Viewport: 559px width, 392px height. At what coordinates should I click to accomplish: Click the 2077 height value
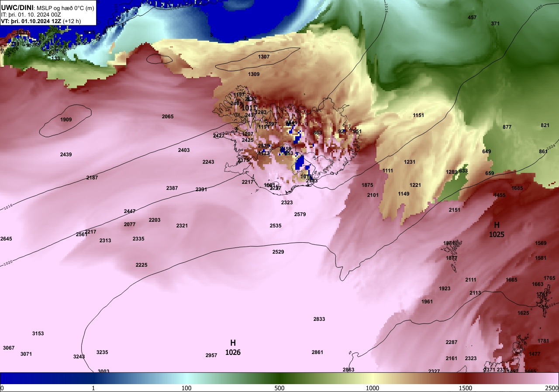click(x=130, y=224)
